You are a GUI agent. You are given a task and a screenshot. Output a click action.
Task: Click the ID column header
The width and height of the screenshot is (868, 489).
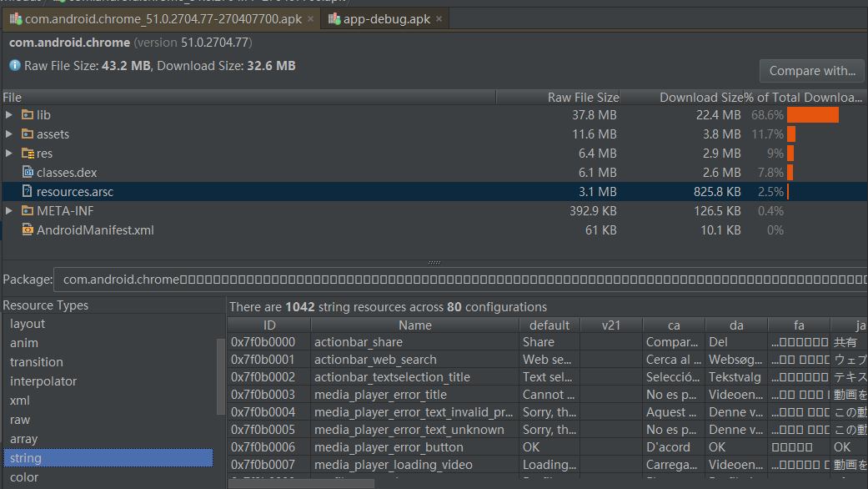point(269,325)
